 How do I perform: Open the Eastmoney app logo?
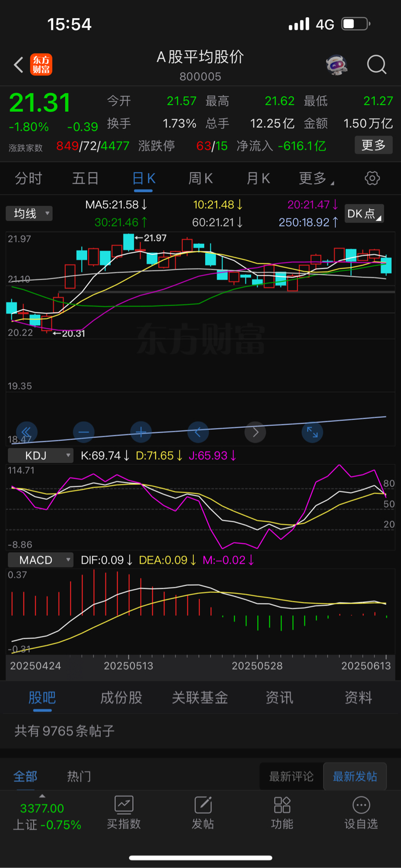[x=41, y=65]
